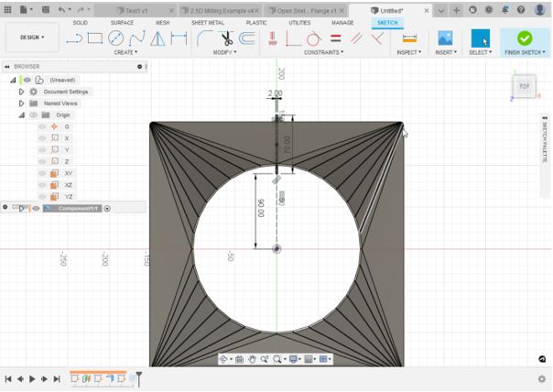Click the Look At icon in navigation bar
The width and height of the screenshot is (553, 392).
click(239, 359)
